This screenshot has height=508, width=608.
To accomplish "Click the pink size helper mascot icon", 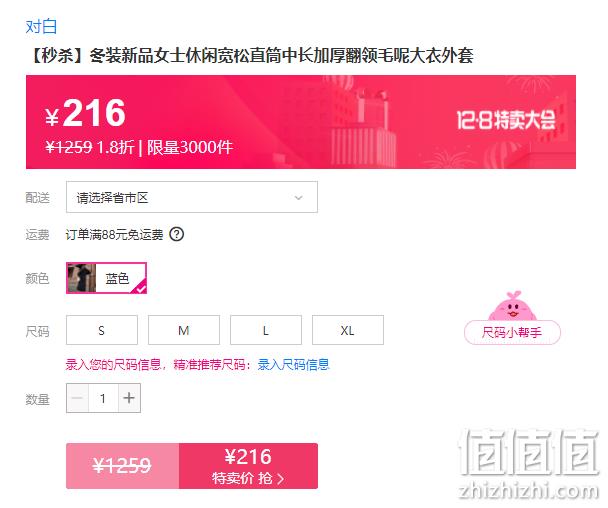I will pyautogui.click(x=512, y=306).
